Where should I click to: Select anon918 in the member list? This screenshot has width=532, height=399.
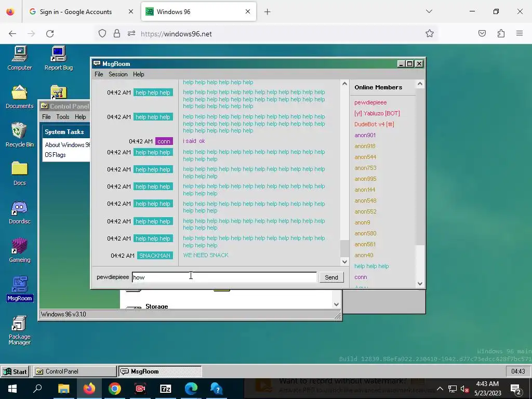point(365,146)
